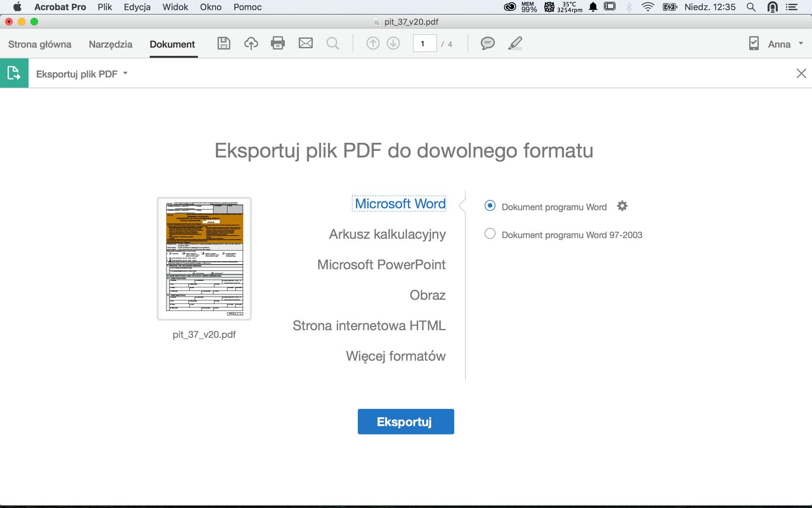The height and width of the screenshot is (508, 812).
Task: Open the Okno menu
Action: (x=211, y=7)
